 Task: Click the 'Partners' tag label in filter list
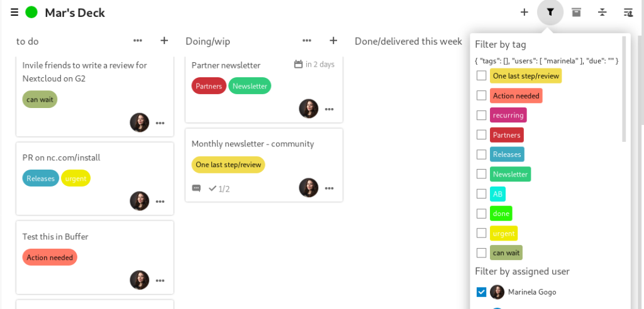506,135
